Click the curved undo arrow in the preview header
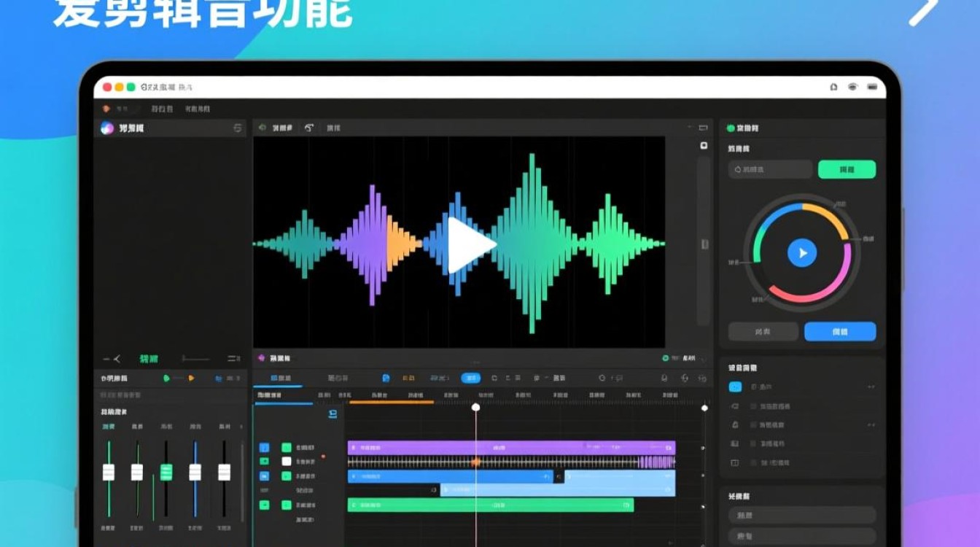 pyautogui.click(x=309, y=128)
